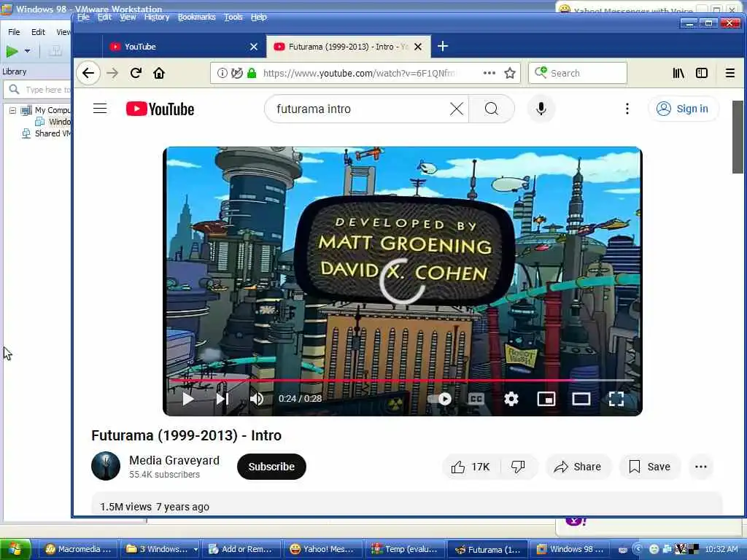Image resolution: width=747 pixels, height=560 pixels.
Task: Enable miniplayer mode
Action: pyautogui.click(x=546, y=399)
